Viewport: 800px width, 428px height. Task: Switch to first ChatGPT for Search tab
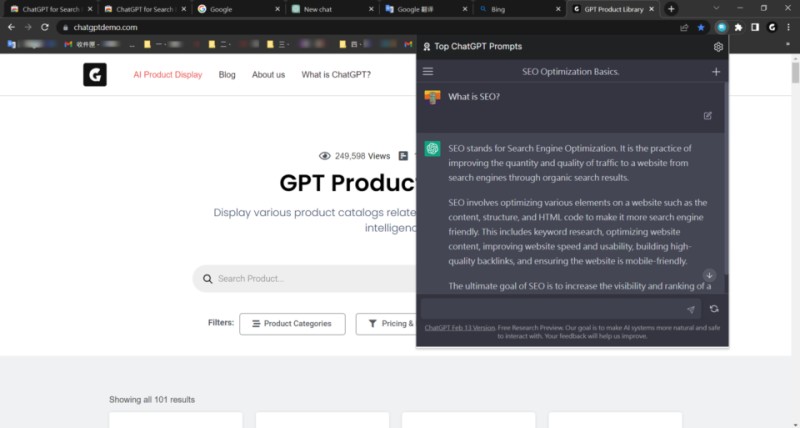[x=52, y=9]
